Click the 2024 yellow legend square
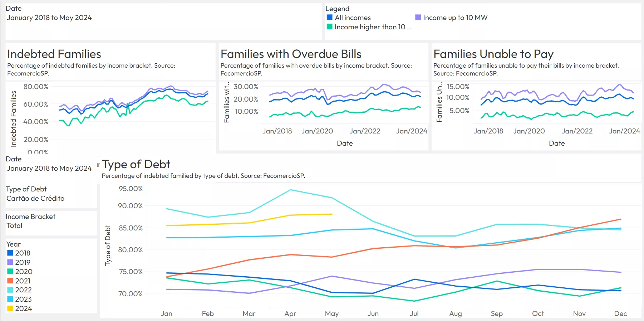Image resolution: width=644 pixels, height=321 pixels. pos(10,308)
